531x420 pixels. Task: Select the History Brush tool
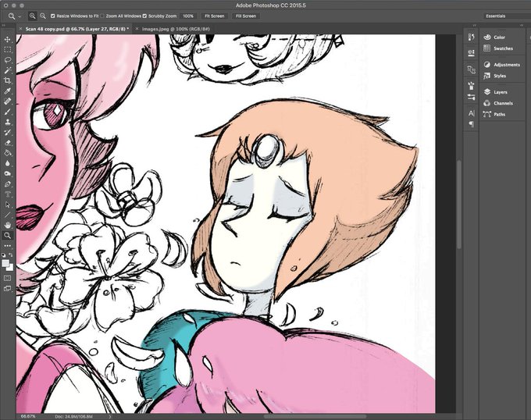tap(8, 133)
